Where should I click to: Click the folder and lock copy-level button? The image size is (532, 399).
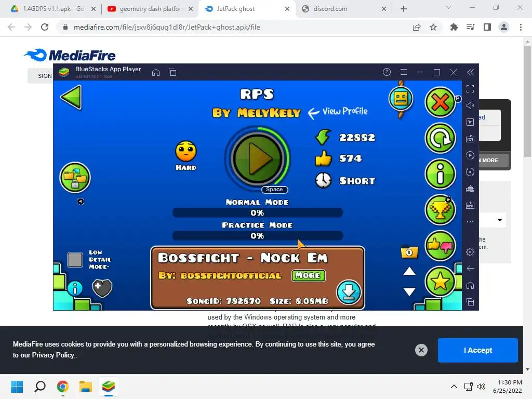pyautogui.click(x=75, y=178)
